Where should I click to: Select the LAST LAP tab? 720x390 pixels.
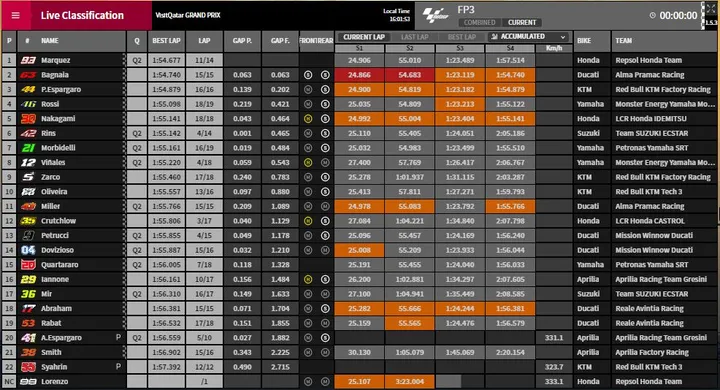415,37
